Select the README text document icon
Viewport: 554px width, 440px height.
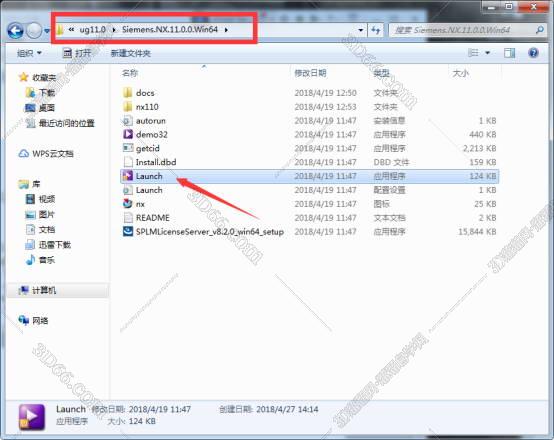(x=128, y=218)
